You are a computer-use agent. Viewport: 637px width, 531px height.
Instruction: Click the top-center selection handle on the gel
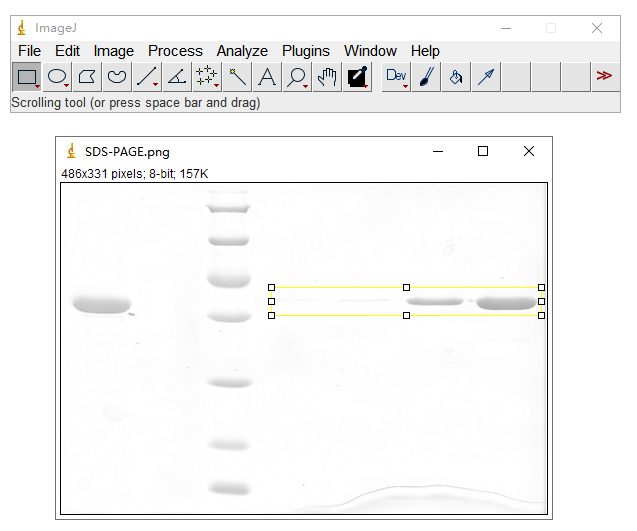click(406, 287)
